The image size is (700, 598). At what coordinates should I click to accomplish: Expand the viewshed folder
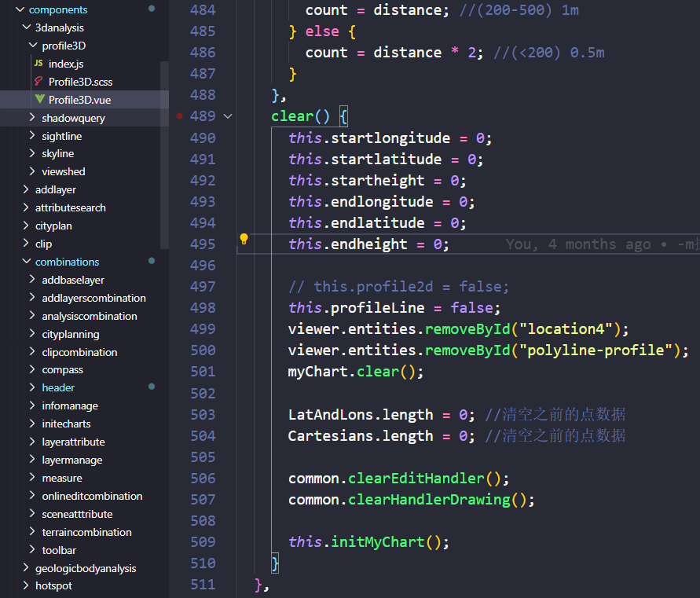pyautogui.click(x=32, y=171)
